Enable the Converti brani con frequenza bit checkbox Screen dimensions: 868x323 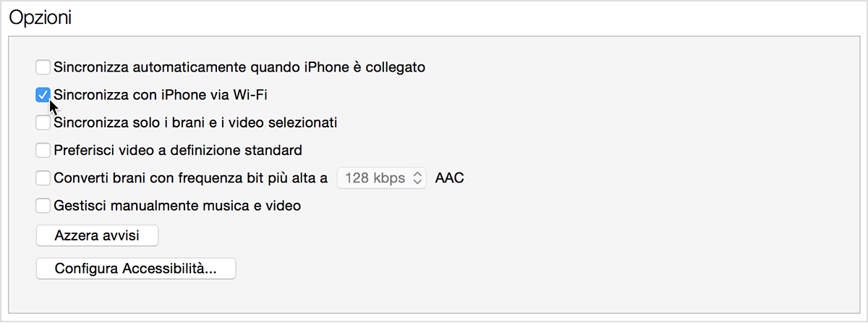pyautogui.click(x=43, y=178)
